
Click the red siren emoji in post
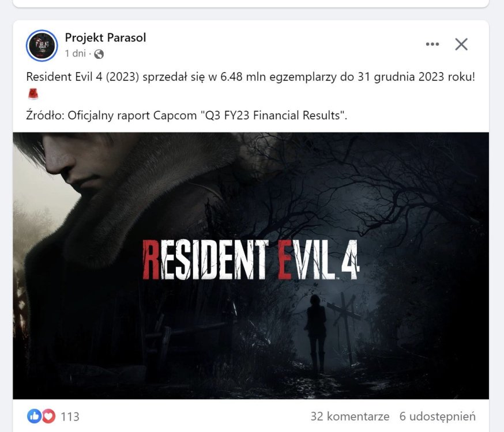click(x=33, y=94)
